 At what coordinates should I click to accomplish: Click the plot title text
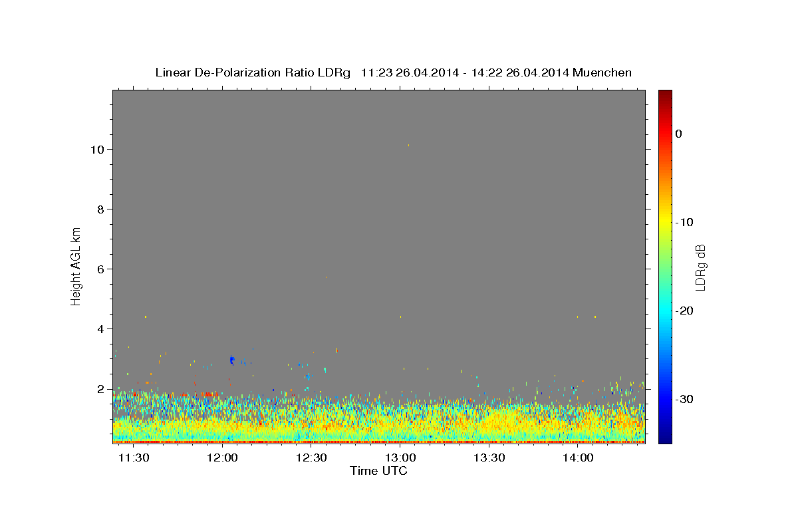click(x=393, y=72)
